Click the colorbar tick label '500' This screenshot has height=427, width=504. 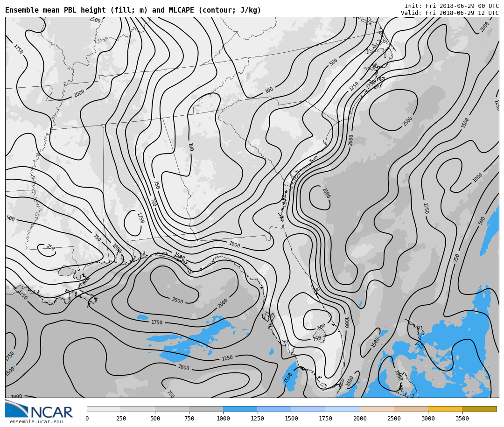[155, 418]
